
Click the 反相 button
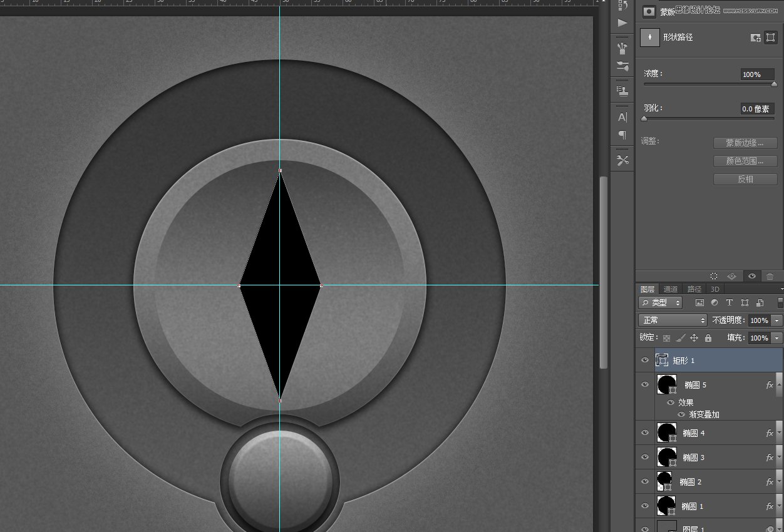click(745, 179)
